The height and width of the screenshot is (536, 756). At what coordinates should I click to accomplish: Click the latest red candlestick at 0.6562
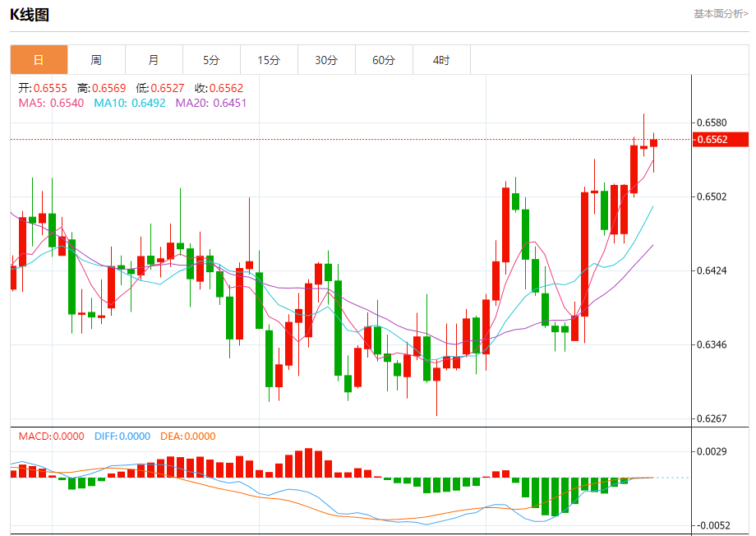pyautogui.click(x=654, y=143)
